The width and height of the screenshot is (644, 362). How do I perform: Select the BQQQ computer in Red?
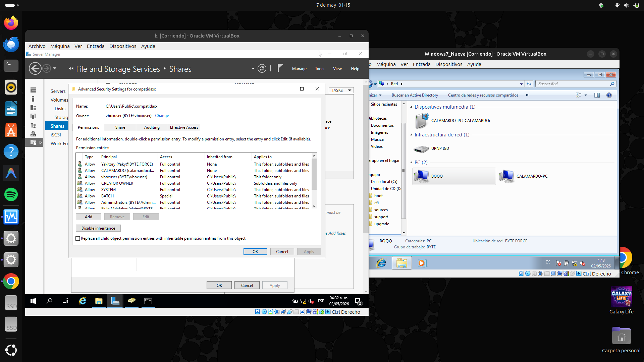click(454, 176)
